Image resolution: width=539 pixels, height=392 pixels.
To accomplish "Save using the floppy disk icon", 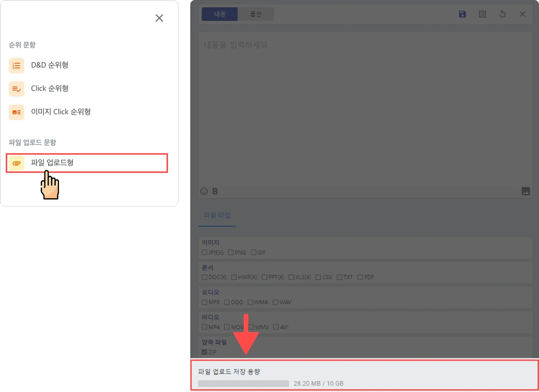I will click(462, 14).
